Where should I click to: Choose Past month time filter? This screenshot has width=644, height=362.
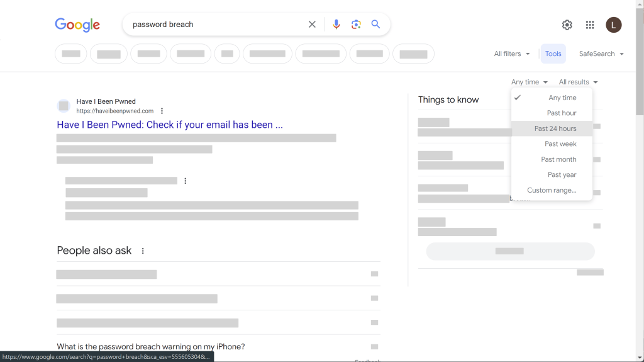tap(552, 159)
